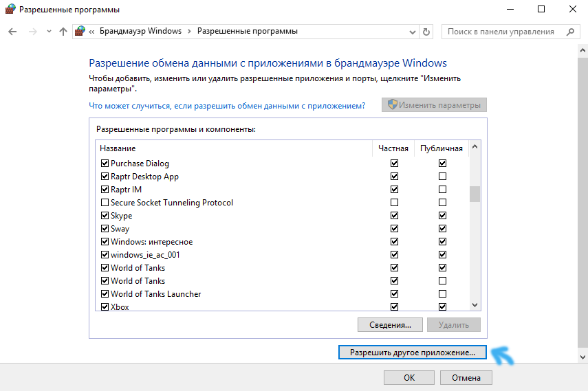
Task: Click the Back navigation arrow
Action: coord(12,32)
